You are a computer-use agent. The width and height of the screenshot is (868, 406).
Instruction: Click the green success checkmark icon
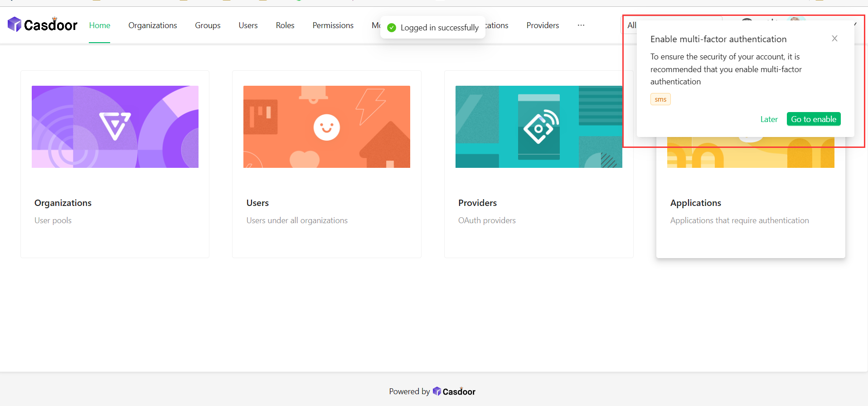coord(392,28)
